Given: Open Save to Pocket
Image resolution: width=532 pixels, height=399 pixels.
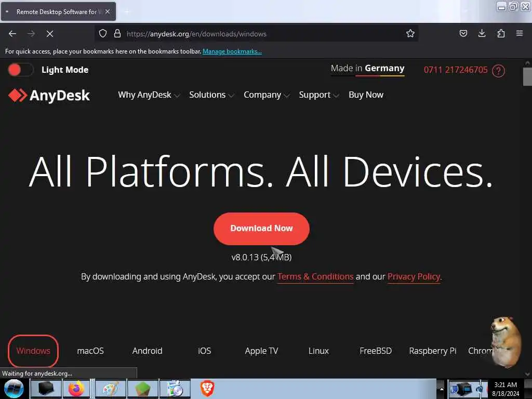Looking at the screenshot, I should tap(463, 34).
